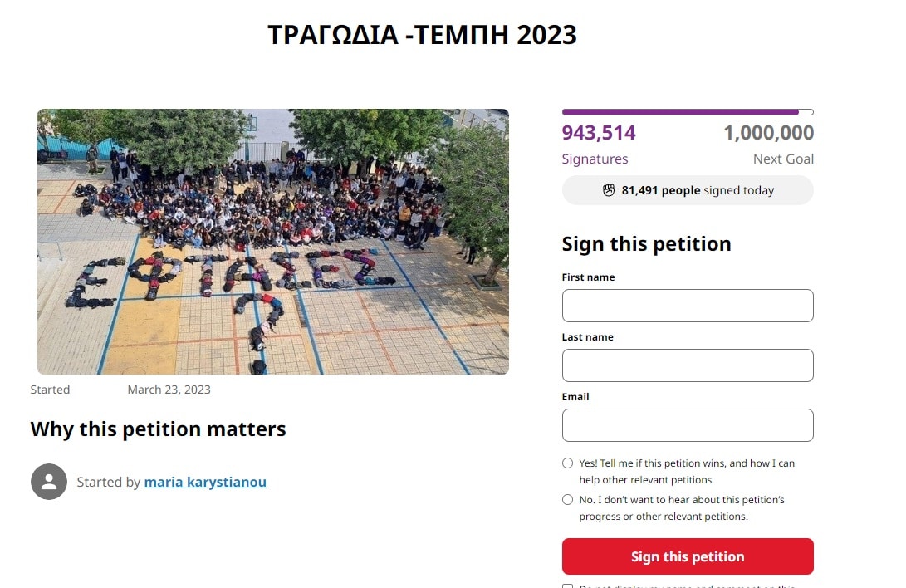Click the 1,000,000 Next Goal number
Image resolution: width=906 pixels, height=588 pixels.
[768, 133]
